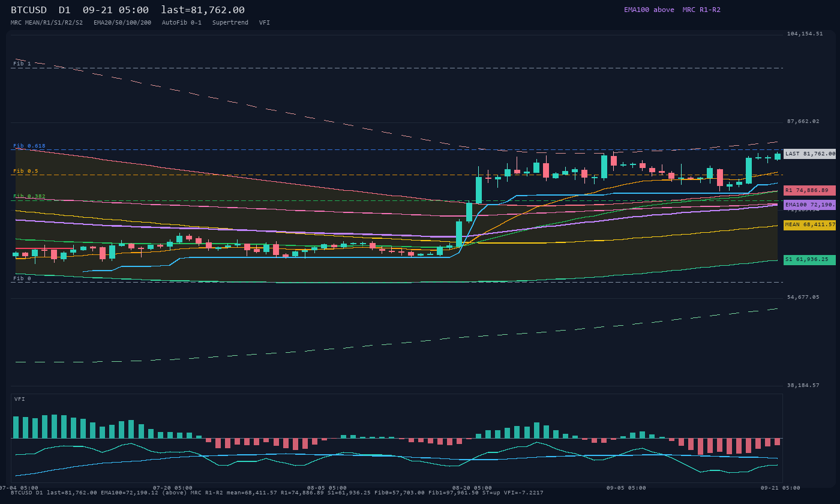
Task: Click the 09-05 05:00 date axis label
Action: click(626, 488)
